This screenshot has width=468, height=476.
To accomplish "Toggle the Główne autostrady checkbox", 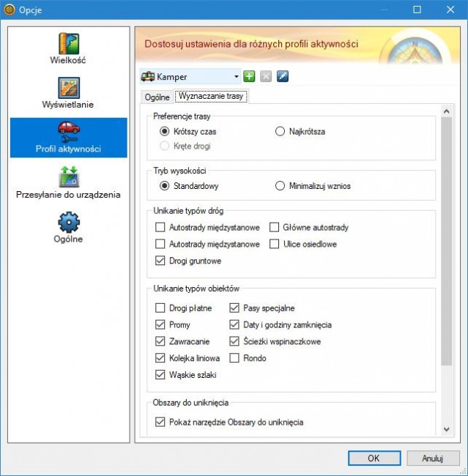I will click(274, 227).
